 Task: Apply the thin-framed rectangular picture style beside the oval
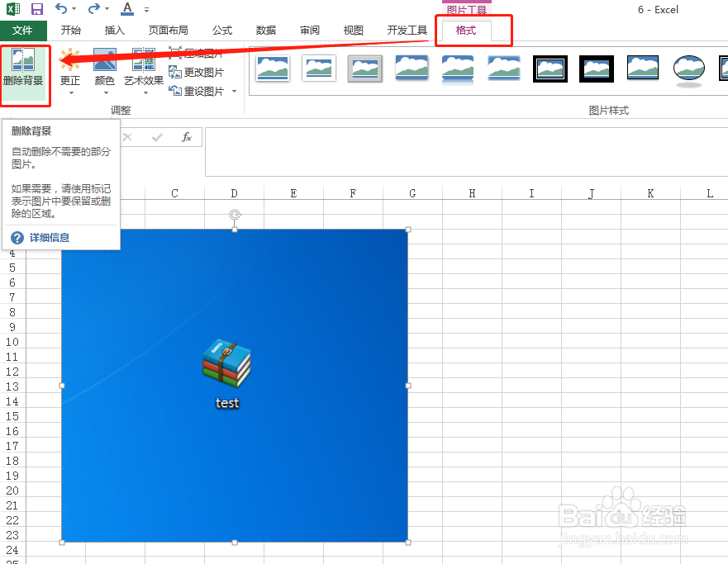[x=643, y=68]
